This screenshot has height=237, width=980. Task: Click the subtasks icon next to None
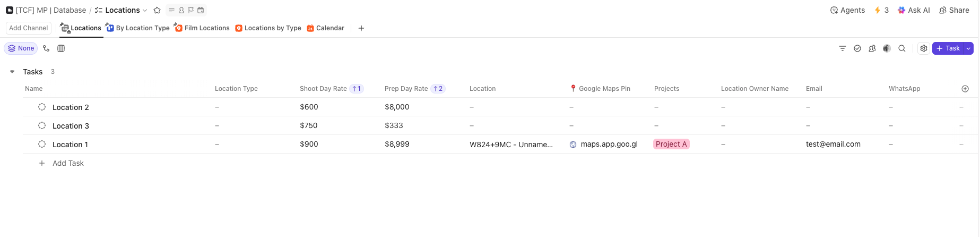[x=46, y=48]
